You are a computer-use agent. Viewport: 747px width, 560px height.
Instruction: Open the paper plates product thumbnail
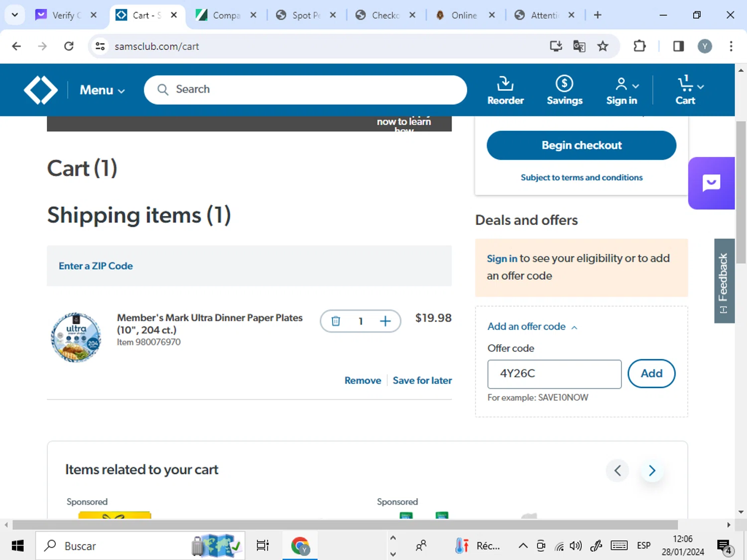pyautogui.click(x=76, y=337)
